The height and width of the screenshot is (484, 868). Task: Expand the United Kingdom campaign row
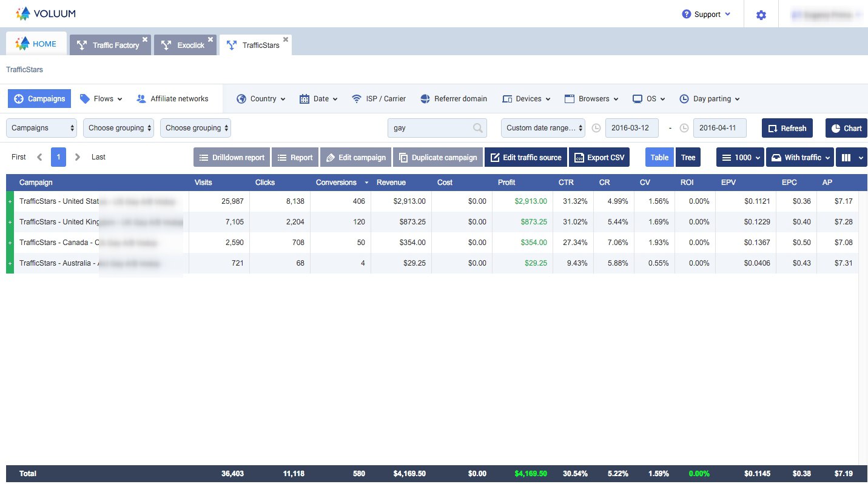click(10, 222)
